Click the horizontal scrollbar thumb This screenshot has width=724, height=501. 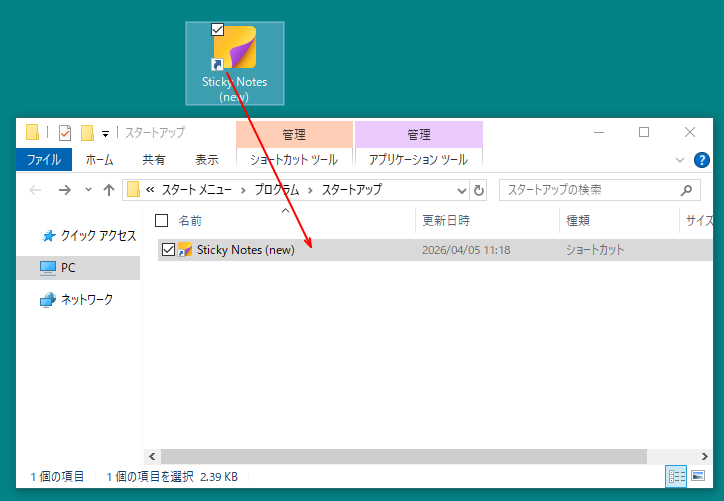point(404,457)
